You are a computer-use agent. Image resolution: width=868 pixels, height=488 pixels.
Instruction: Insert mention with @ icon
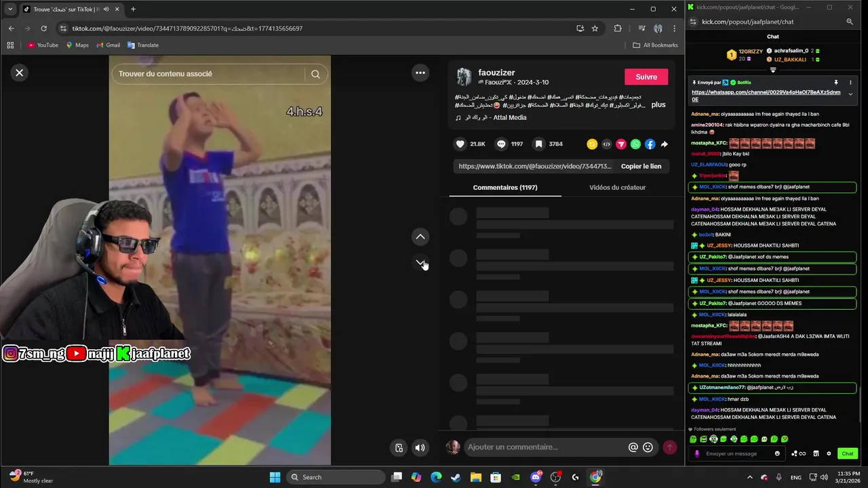click(633, 447)
